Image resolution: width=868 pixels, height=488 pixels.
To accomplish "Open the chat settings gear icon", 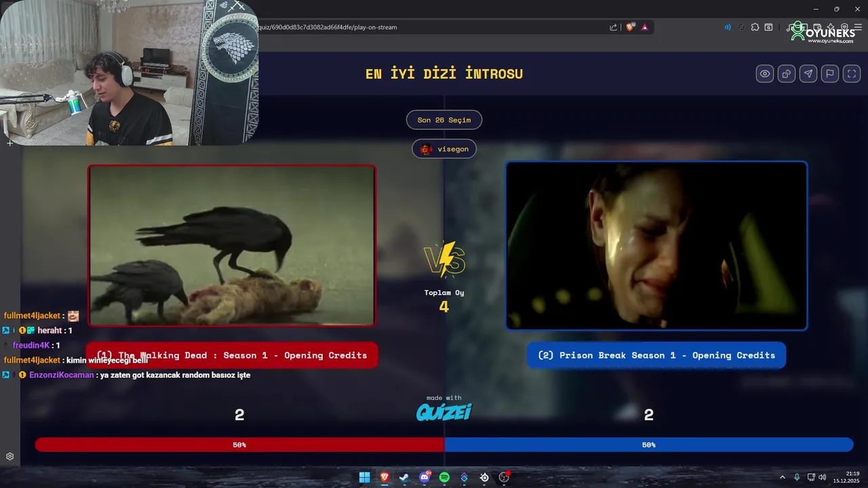I will pos(10,457).
